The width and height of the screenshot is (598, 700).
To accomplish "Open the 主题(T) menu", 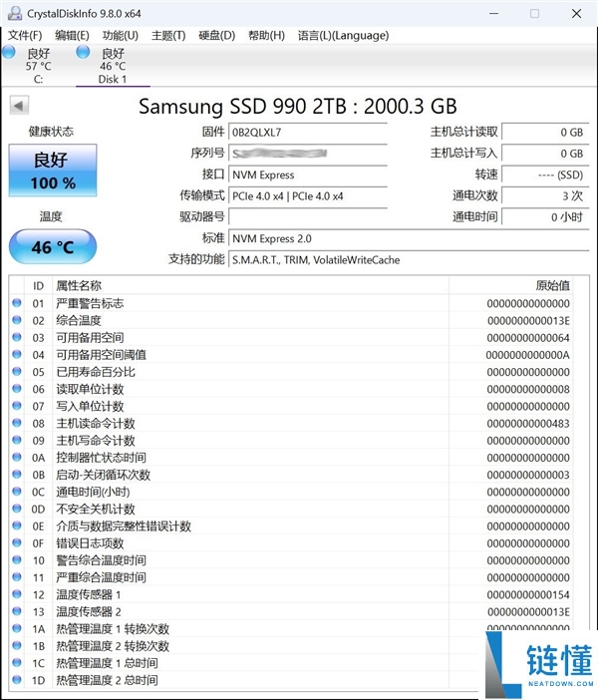I will point(168,35).
